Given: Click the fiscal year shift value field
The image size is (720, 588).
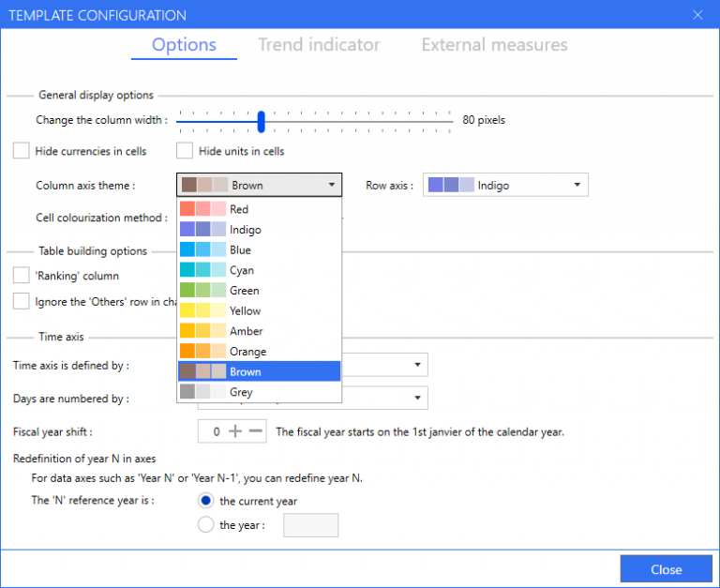Looking at the screenshot, I should coord(217,431).
